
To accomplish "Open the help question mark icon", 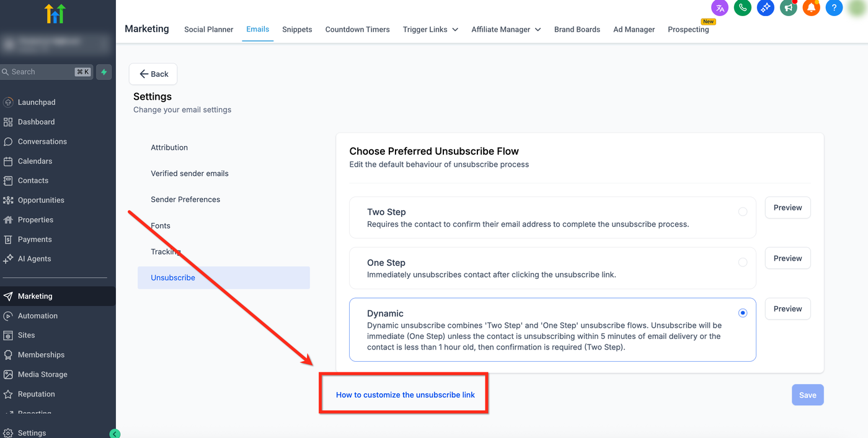I will point(834,7).
